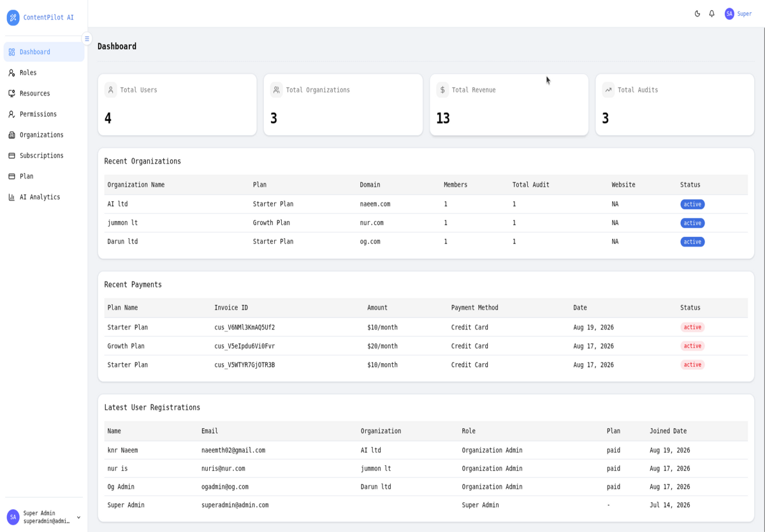This screenshot has height=532, width=765.
Task: Click the Organizations building icon in sidebar
Action: point(11,135)
